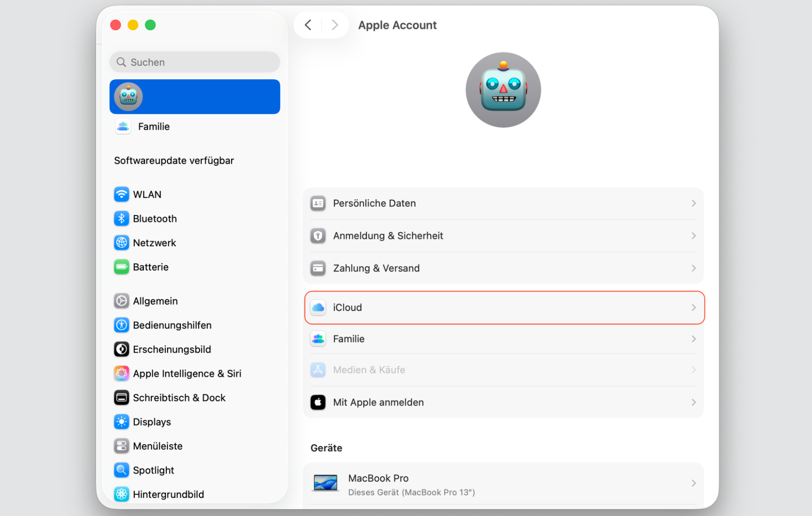Close the window with the red button

click(116, 25)
